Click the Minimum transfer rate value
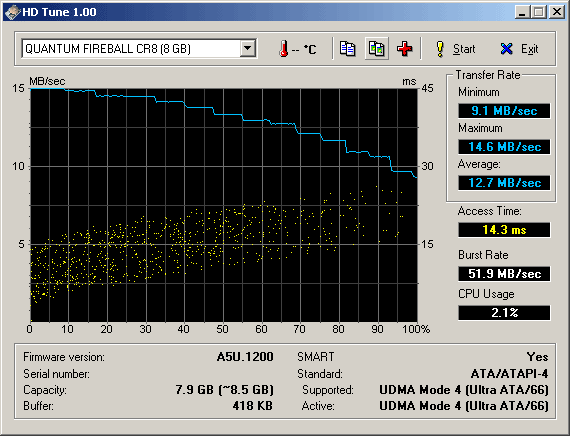This screenshot has height=436, width=570. click(504, 111)
